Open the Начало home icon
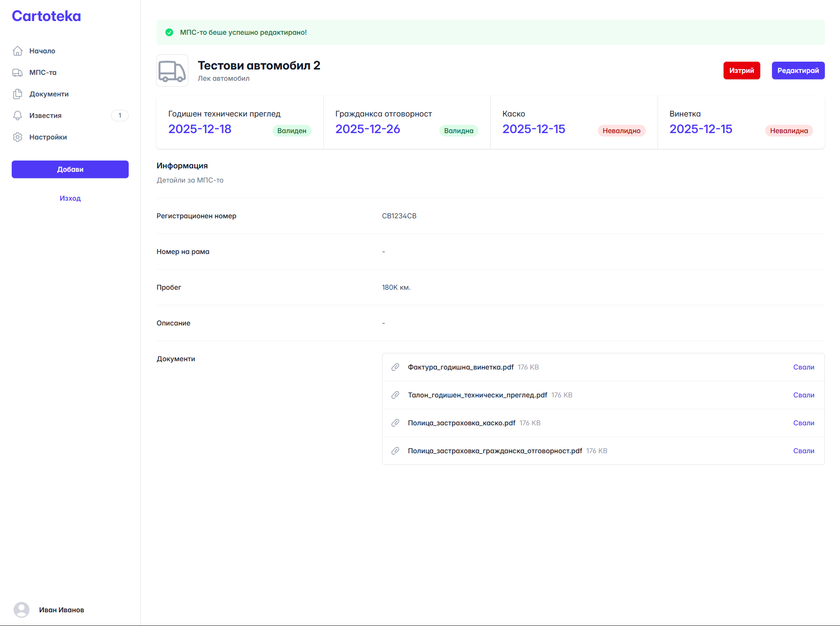 18,50
